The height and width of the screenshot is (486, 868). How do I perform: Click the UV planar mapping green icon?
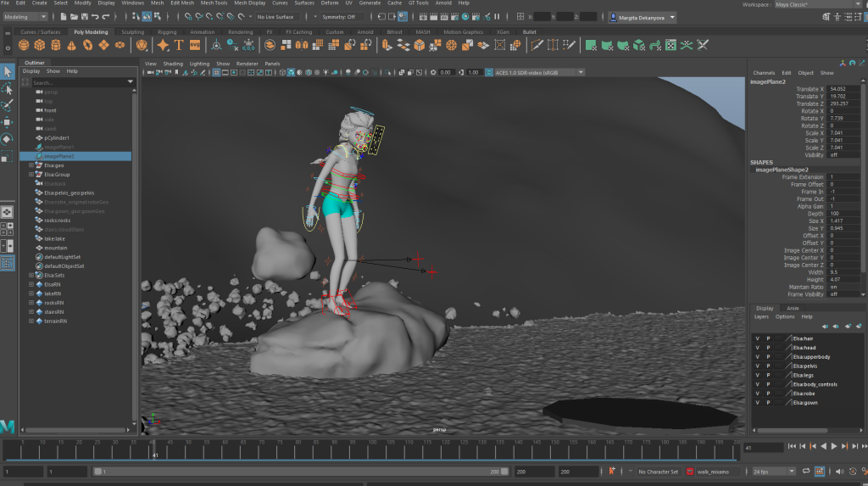click(x=591, y=46)
